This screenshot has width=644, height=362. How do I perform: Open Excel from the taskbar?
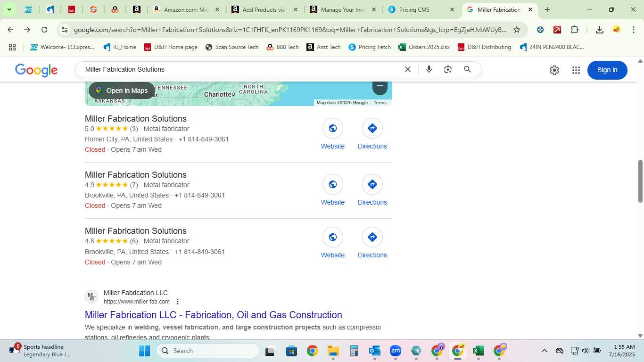(479, 351)
